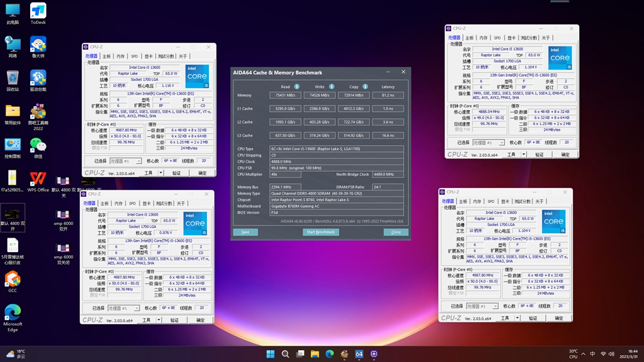
Task: Click the Search icon on the taskbar
Action: coord(286,354)
